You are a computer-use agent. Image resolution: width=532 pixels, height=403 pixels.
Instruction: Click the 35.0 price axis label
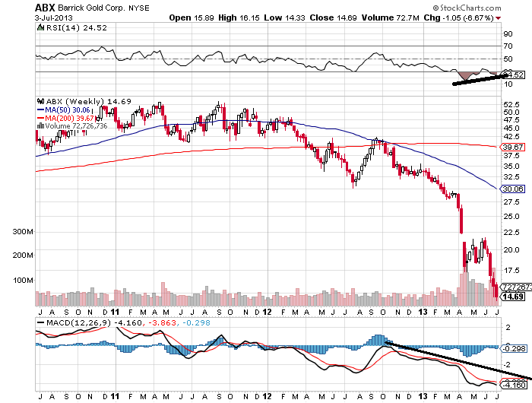point(511,166)
